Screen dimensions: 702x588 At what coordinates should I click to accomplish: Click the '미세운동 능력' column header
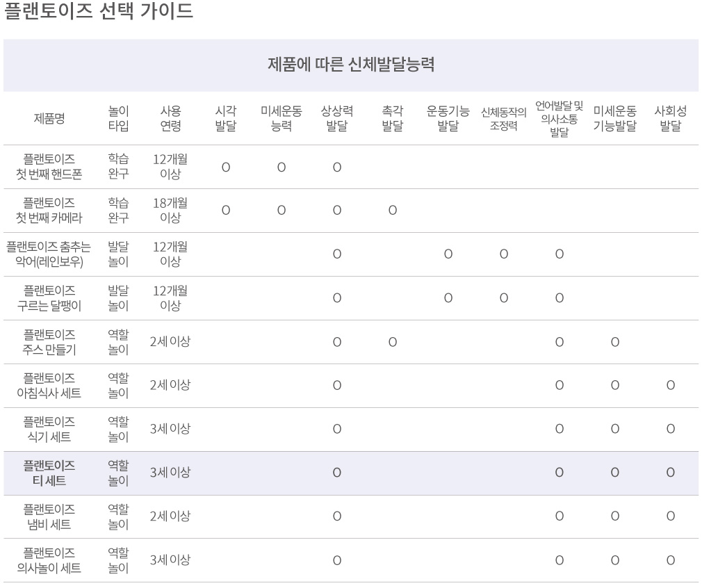coord(281,118)
